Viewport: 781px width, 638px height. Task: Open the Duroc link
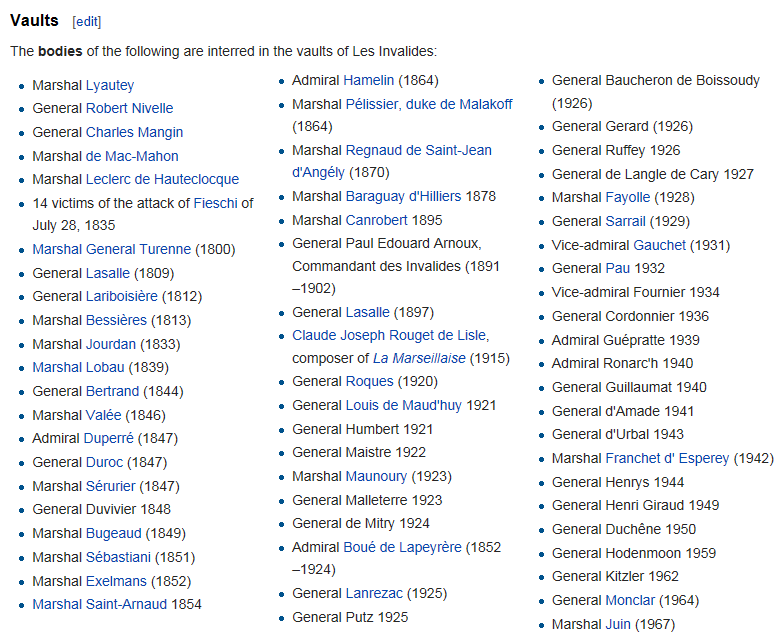coord(105,462)
